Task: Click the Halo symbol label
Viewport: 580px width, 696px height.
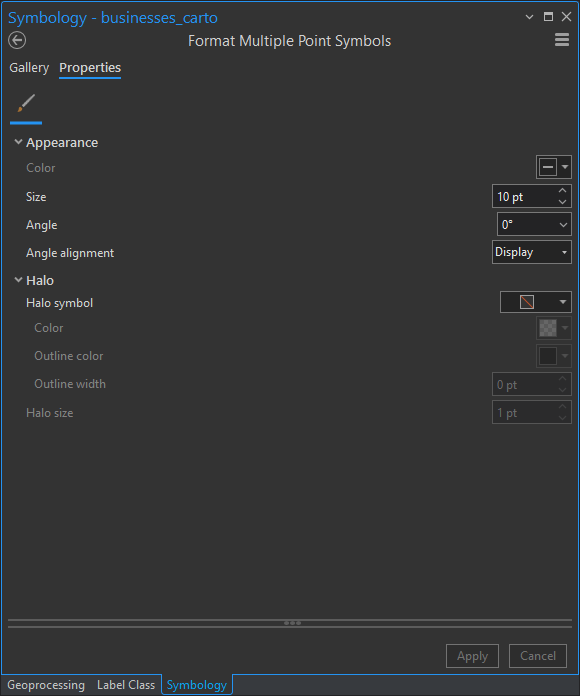Action: click(59, 303)
